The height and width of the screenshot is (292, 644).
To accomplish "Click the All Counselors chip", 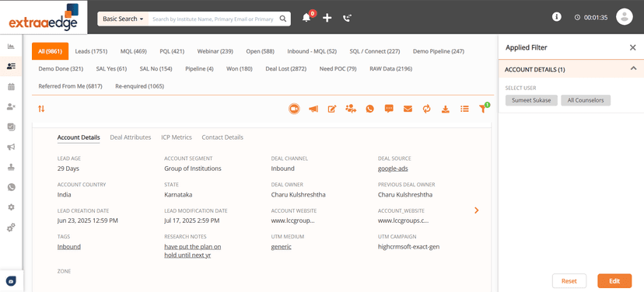I will click(x=586, y=100).
